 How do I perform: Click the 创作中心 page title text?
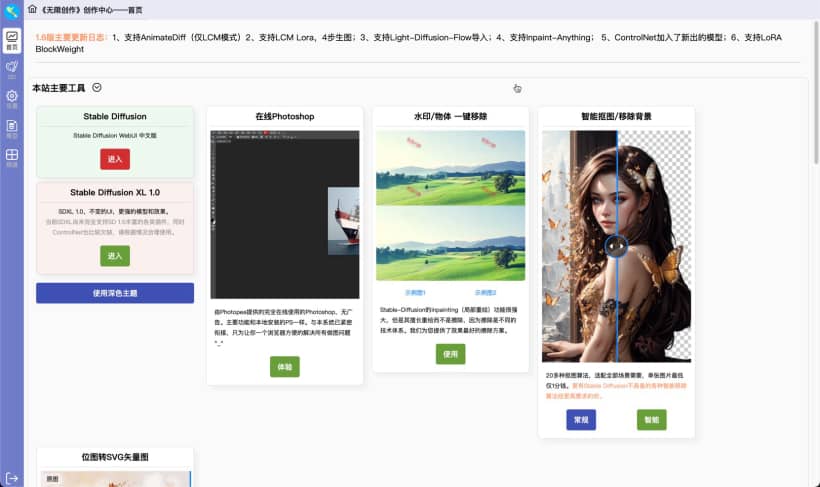(x=92, y=9)
